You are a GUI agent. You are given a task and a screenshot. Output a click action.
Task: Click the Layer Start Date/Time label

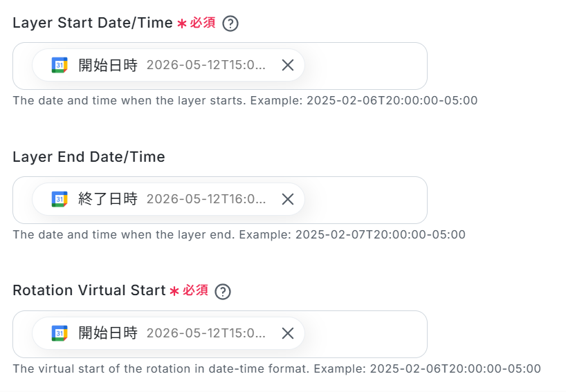(93, 23)
